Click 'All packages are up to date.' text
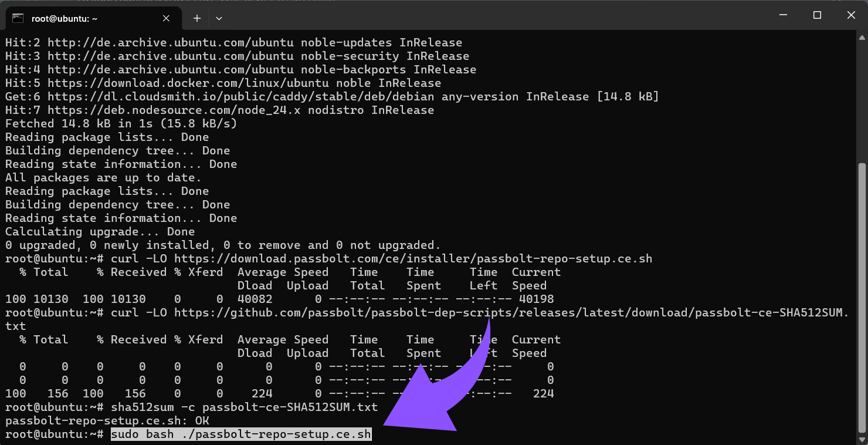868x445 pixels. [104, 177]
